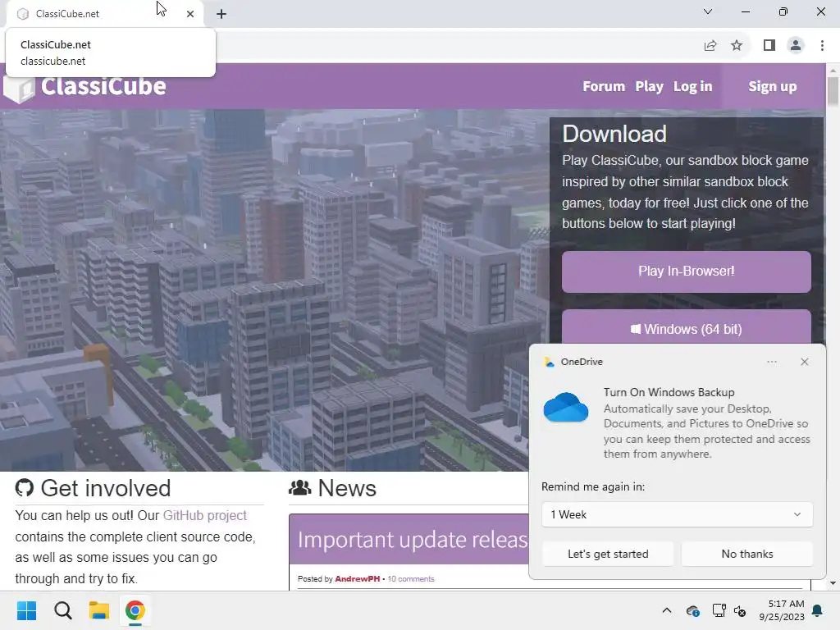Toggle the browser side panel icon
Viewport: 840px width, 630px height.
pyautogui.click(x=769, y=46)
